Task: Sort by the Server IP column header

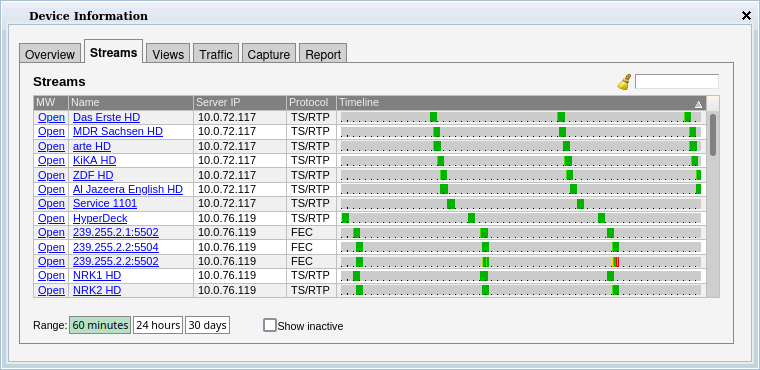Action: (240, 103)
